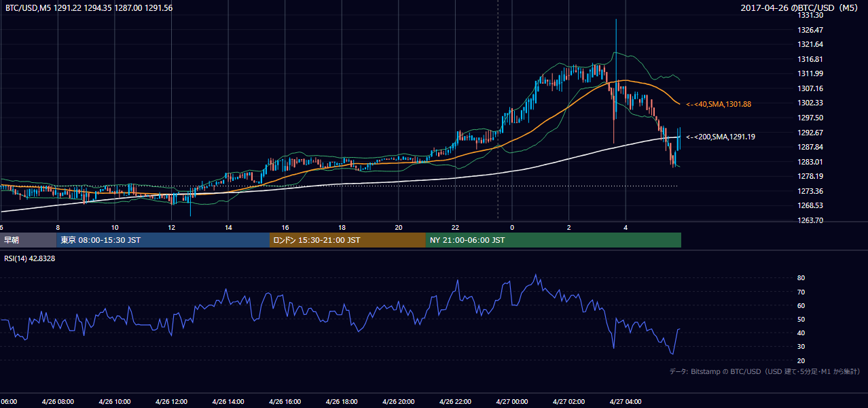Click RSI axis level 50
This screenshot has height=408, width=868.
pos(801,319)
